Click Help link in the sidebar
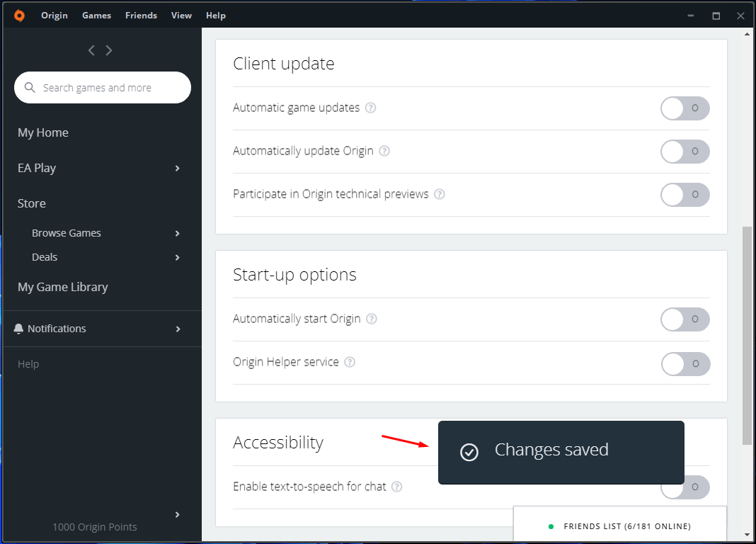Image resolution: width=756 pixels, height=544 pixels. (28, 364)
